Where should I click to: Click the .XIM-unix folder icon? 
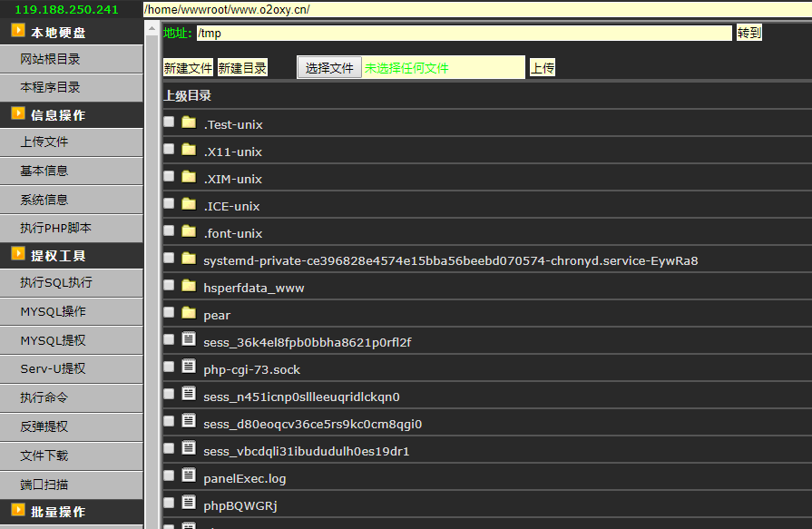(189, 177)
